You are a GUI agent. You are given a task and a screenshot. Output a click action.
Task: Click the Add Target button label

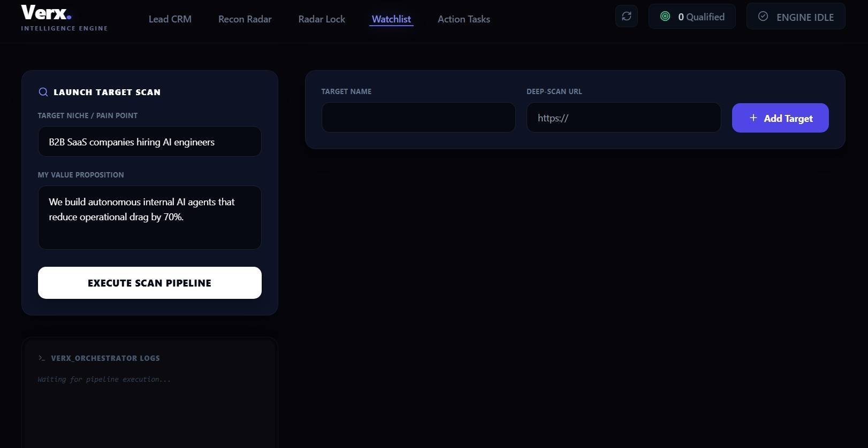[x=788, y=118]
